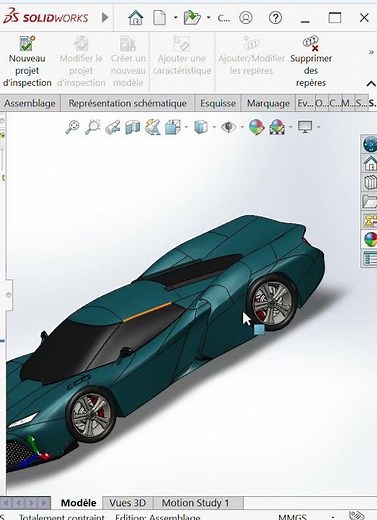Image resolution: width=377 pixels, height=520 pixels.
Task: Open Apply Scene dropdown arrow
Action: (291, 127)
